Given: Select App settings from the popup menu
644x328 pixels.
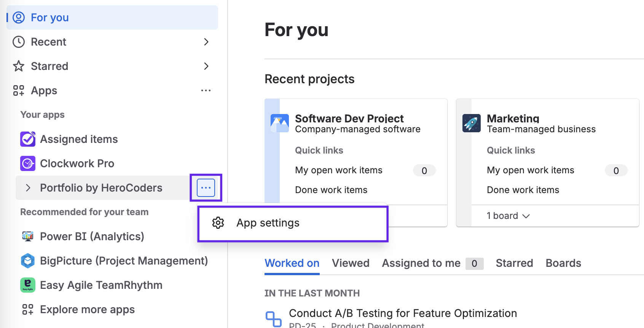Looking at the screenshot, I should coord(293,223).
